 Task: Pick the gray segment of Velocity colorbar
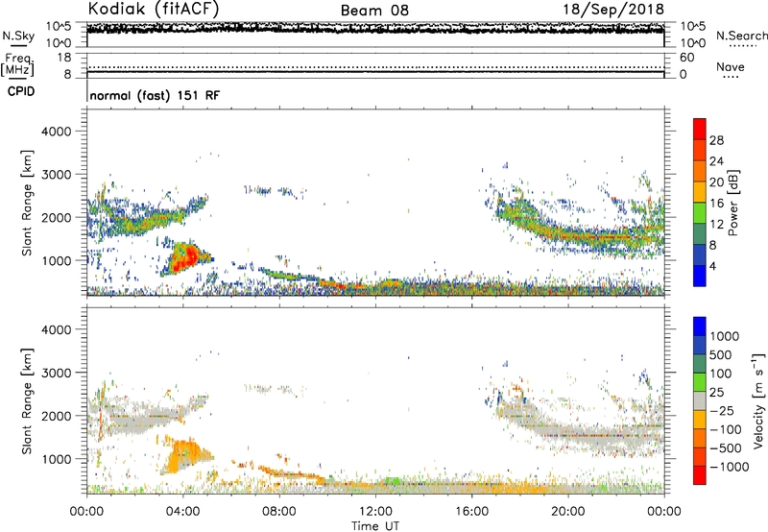(x=700, y=401)
